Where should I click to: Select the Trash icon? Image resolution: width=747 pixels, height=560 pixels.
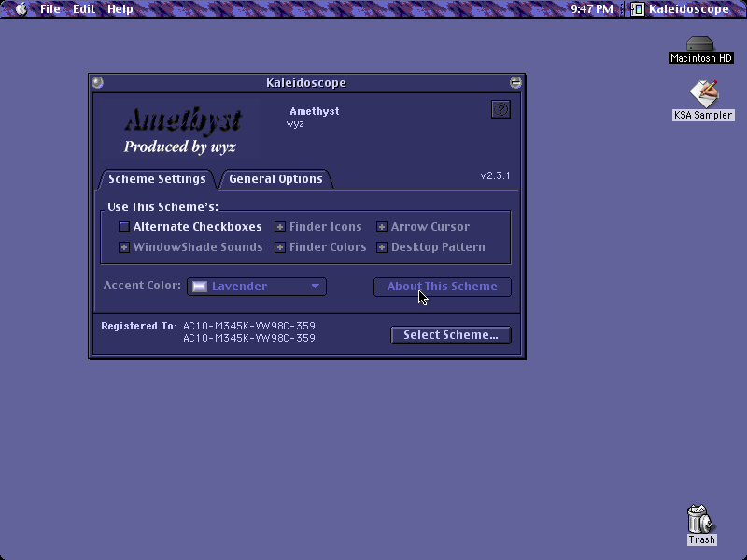tap(701, 525)
